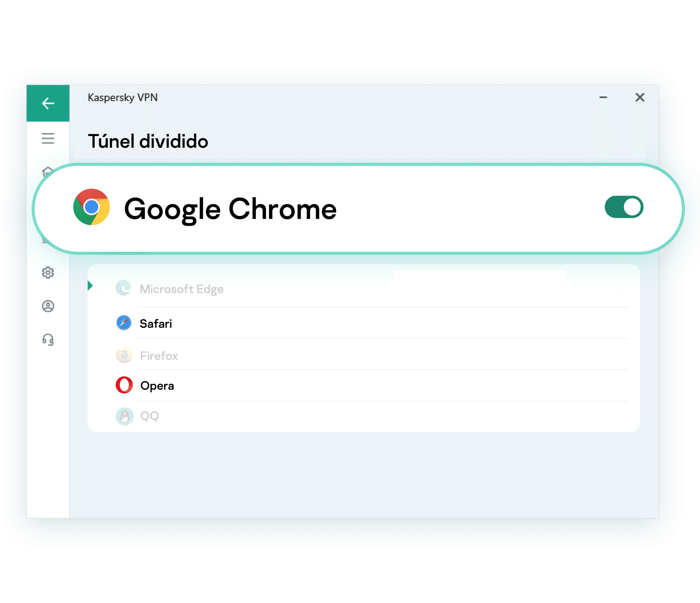This screenshot has height=603, width=700.
Task: Click the Firefox icon in the list
Action: [124, 355]
